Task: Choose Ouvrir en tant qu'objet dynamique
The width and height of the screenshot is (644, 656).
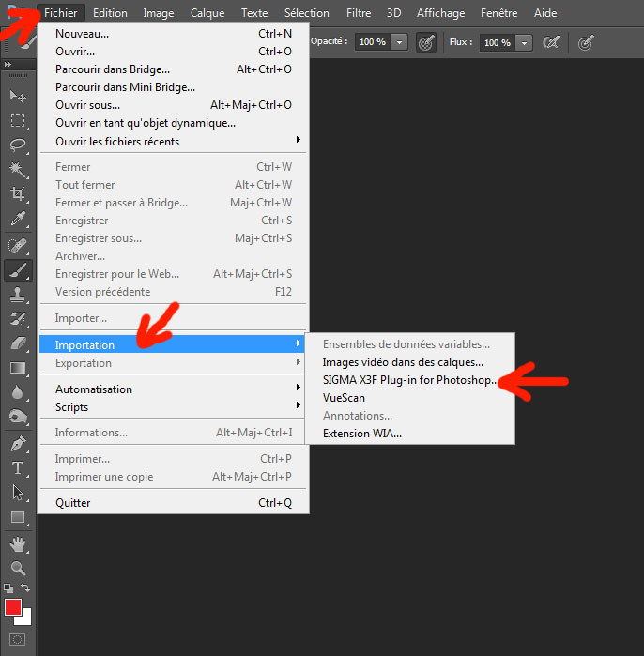Action: pyautogui.click(x=173, y=123)
